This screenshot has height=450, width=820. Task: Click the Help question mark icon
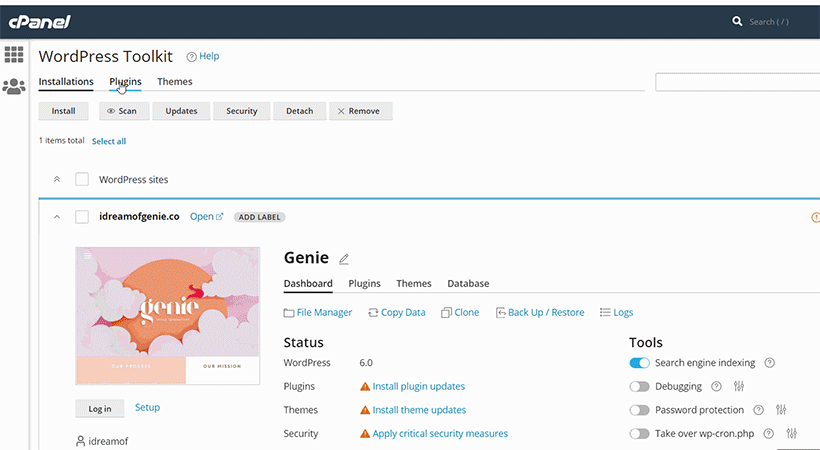coord(192,57)
